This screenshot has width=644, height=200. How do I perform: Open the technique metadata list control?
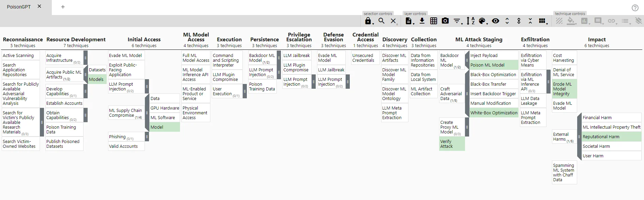[x=626, y=21]
